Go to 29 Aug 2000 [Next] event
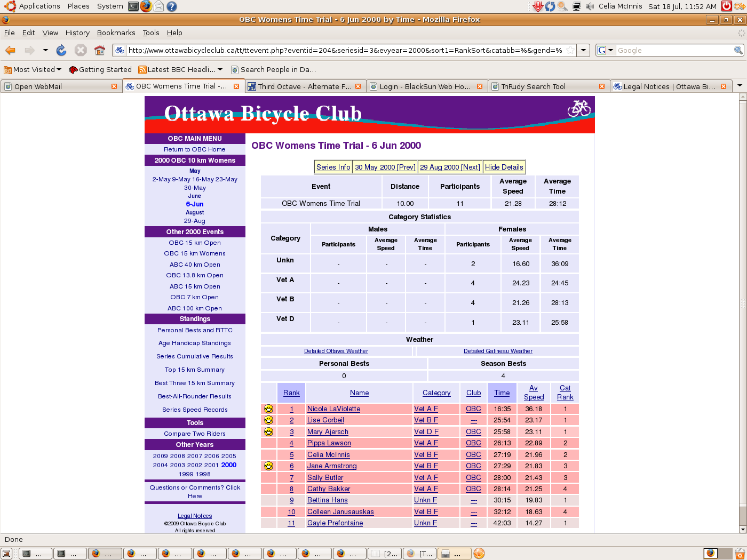The width and height of the screenshot is (747, 560). tap(450, 167)
